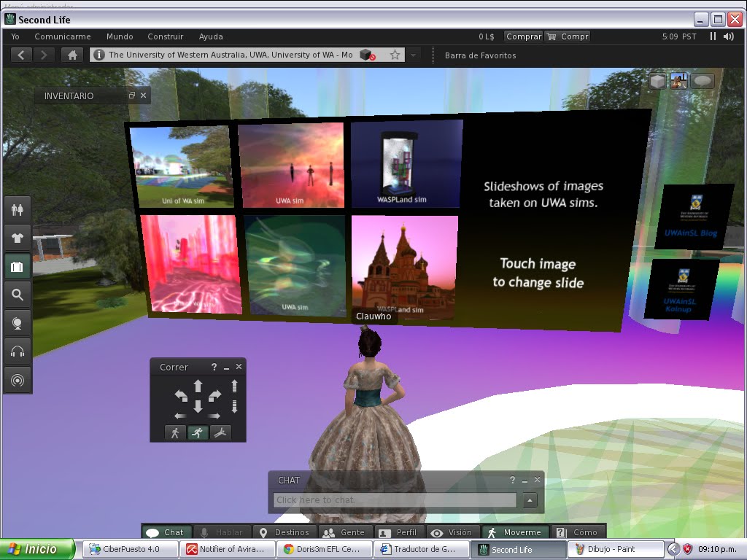
Task: Open the Mundo menu
Action: (120, 36)
